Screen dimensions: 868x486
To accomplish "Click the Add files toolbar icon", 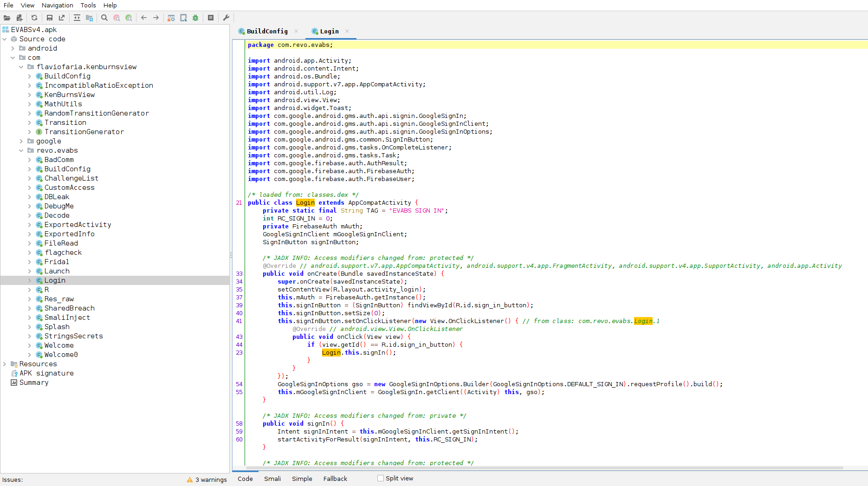I will pyautogui.click(x=19, y=18).
